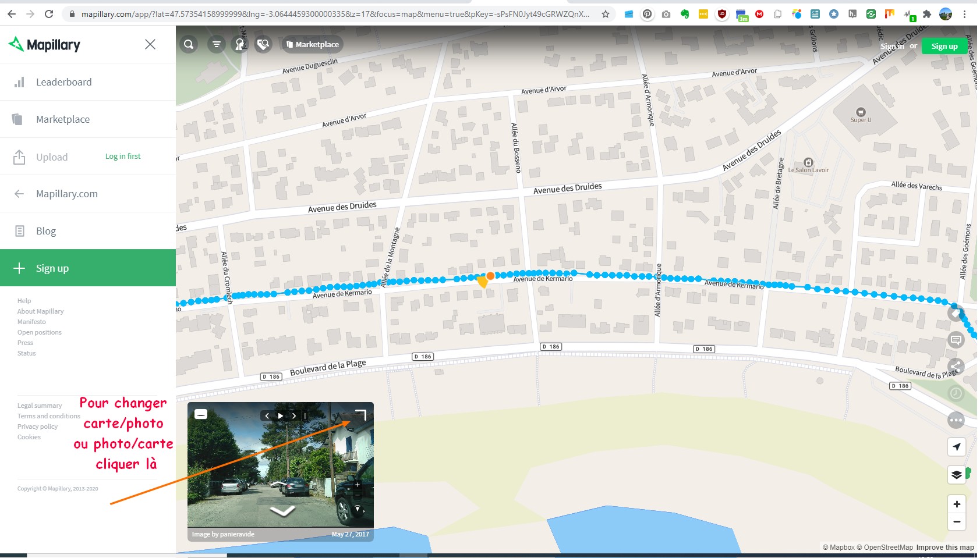
Task: Open the Chrome profile avatar
Action: point(946,14)
